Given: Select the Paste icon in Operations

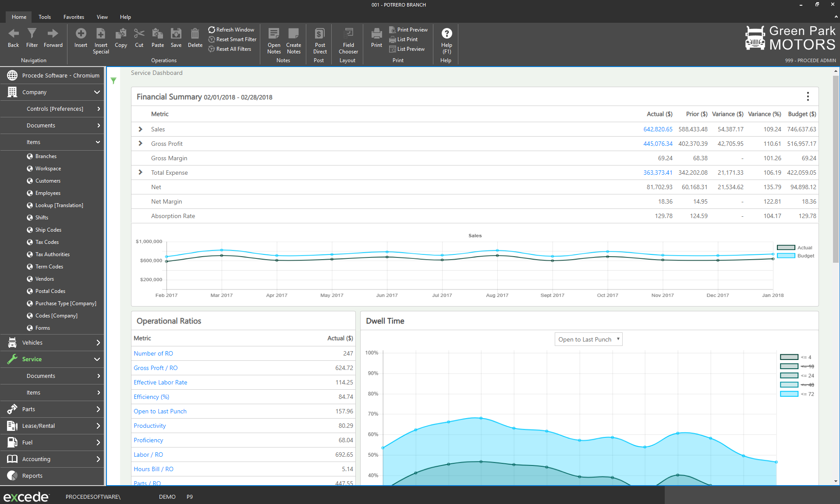Looking at the screenshot, I should tap(157, 38).
